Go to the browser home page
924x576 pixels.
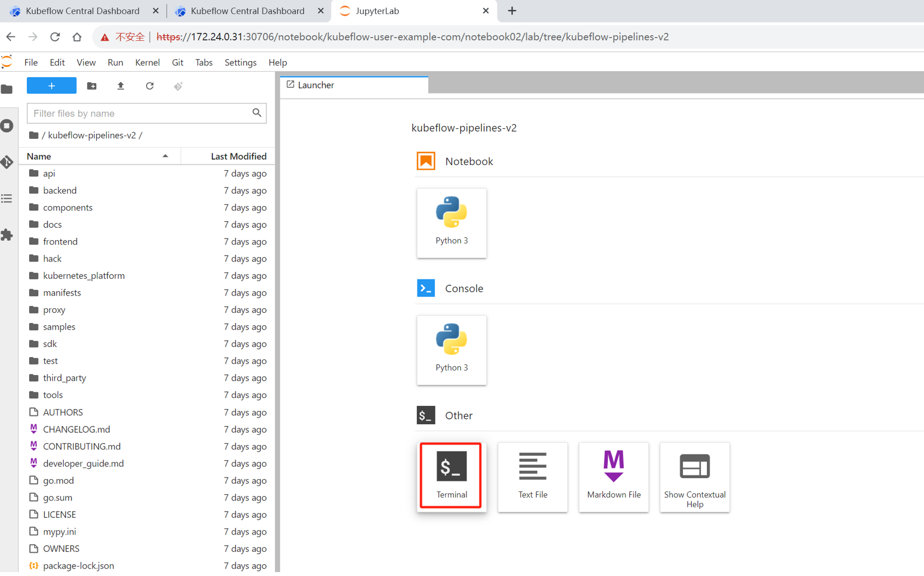(77, 37)
